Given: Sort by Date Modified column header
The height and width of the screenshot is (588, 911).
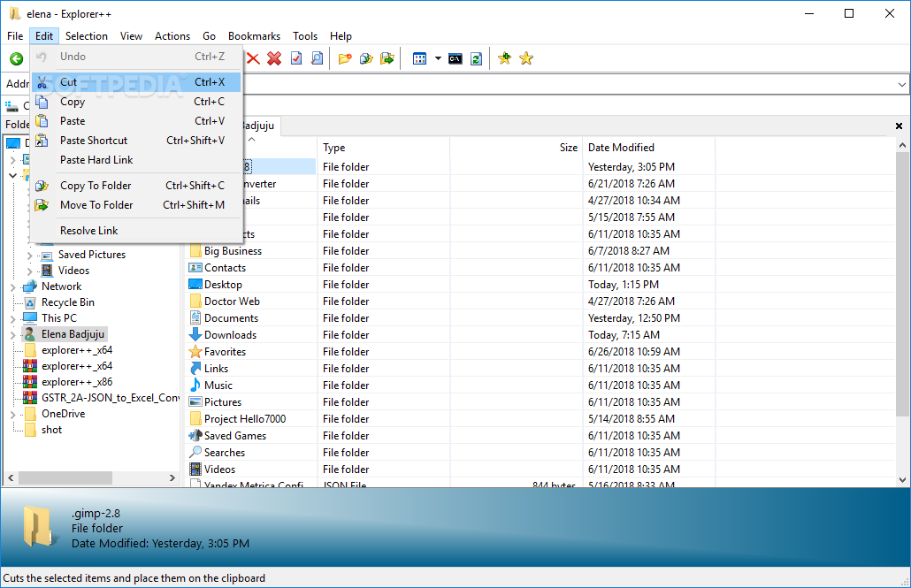Looking at the screenshot, I should (x=648, y=148).
